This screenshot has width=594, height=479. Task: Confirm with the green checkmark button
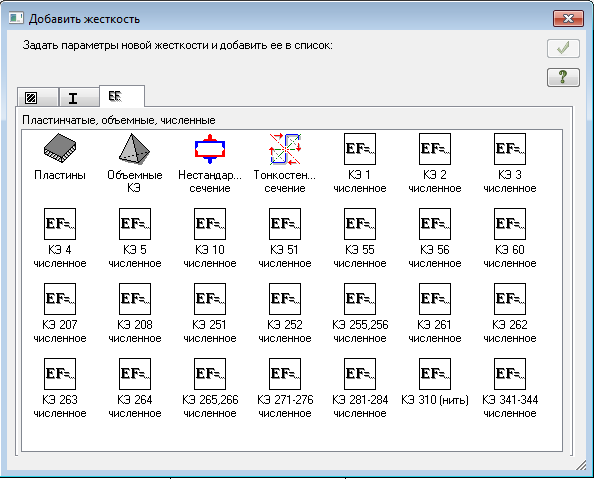click(563, 48)
